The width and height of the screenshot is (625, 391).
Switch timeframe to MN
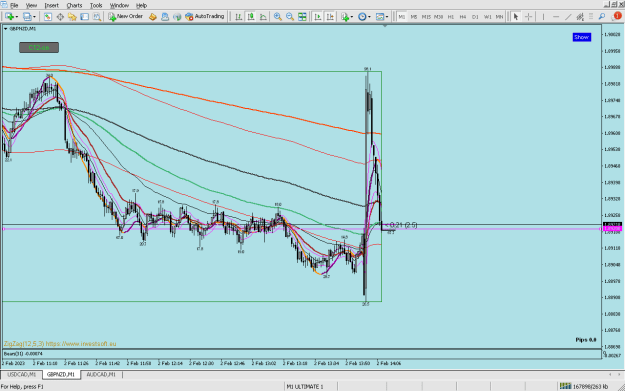(x=499, y=17)
